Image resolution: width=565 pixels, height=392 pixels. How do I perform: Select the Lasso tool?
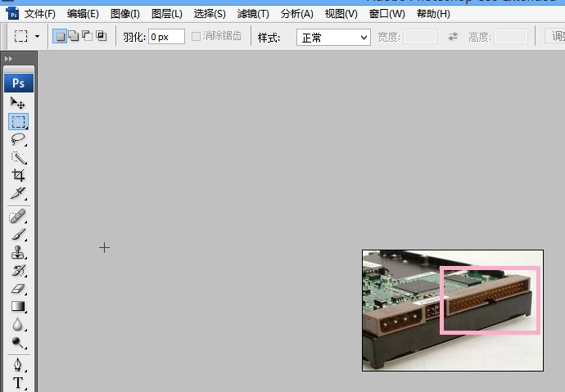click(18, 139)
